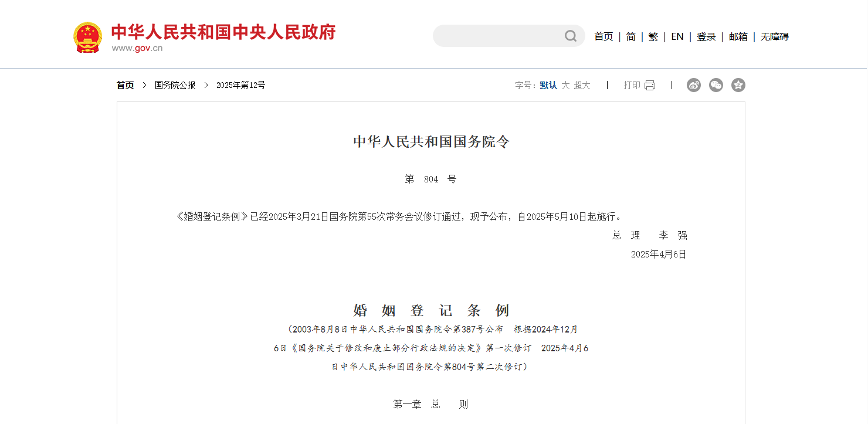This screenshot has height=424, width=868.
Task: Click order number 第 804 号
Action: pyautogui.click(x=430, y=179)
